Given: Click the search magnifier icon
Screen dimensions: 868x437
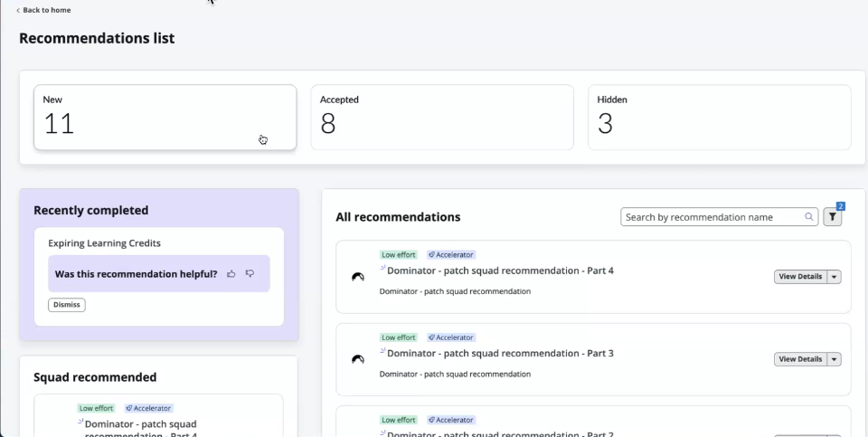Looking at the screenshot, I should point(808,217).
